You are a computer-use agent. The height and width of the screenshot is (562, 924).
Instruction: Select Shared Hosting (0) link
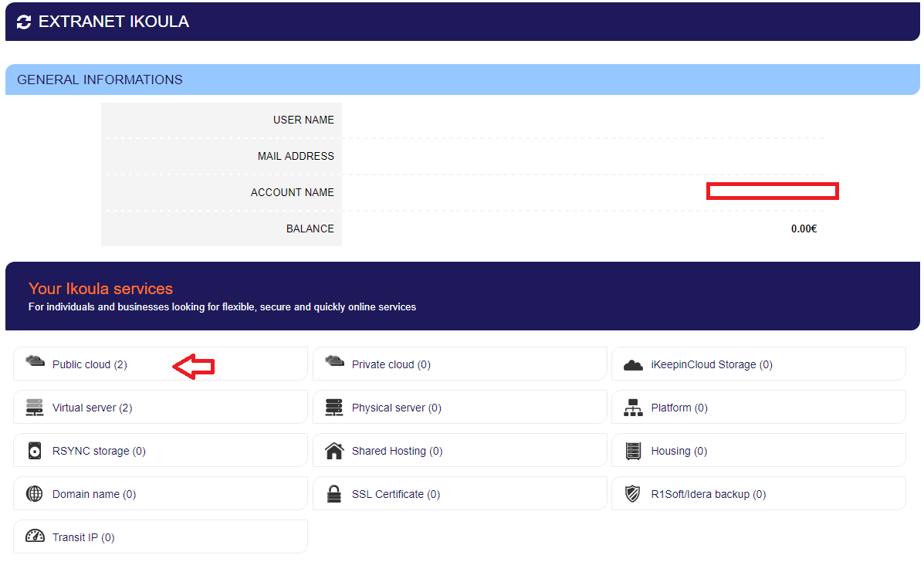tap(398, 451)
